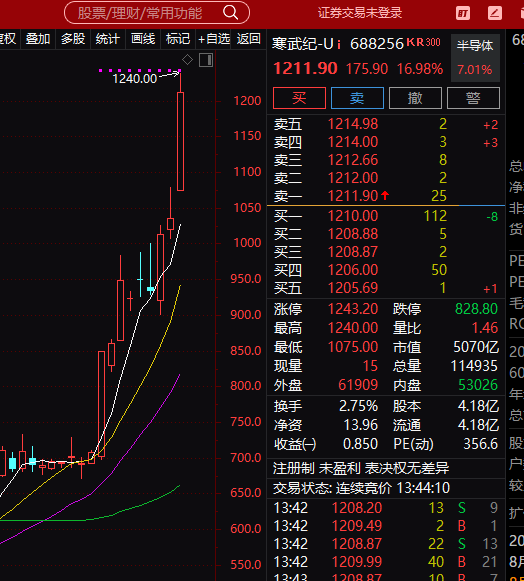Click 证券交易未登录 login status text
The height and width of the screenshot is (581, 524).
(360, 13)
